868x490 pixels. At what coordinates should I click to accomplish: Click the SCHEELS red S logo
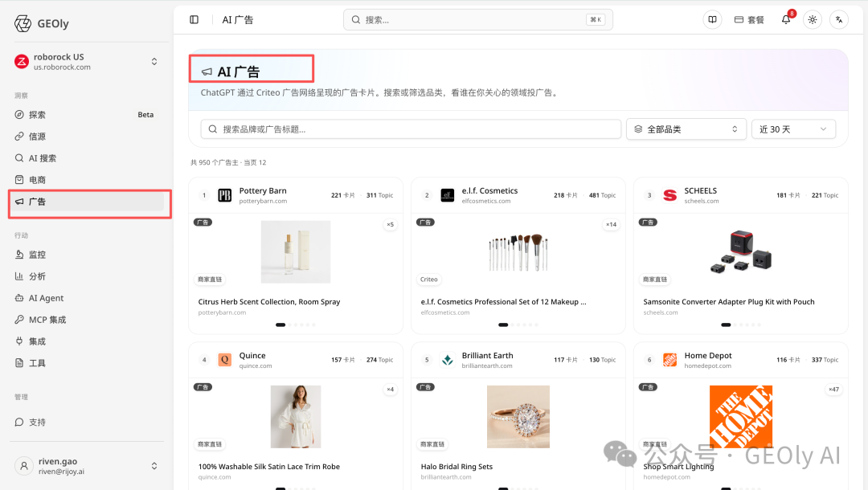(669, 195)
